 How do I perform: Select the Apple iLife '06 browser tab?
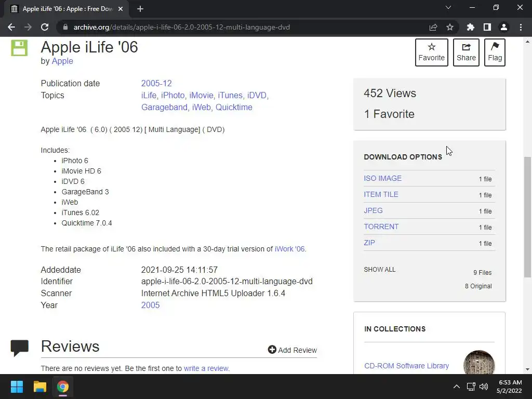point(66,9)
